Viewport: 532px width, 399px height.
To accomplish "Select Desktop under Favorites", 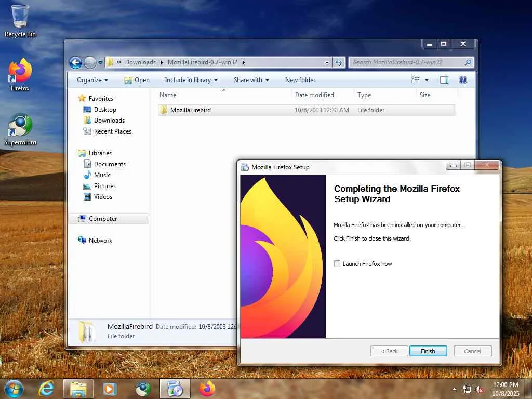I will click(x=105, y=110).
